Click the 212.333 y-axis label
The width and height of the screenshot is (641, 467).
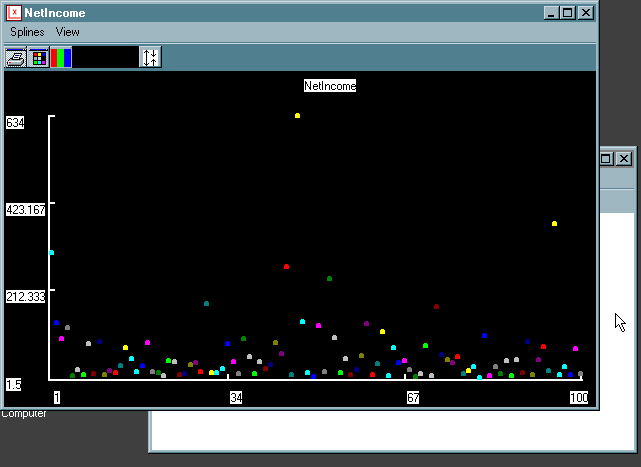click(x=25, y=296)
